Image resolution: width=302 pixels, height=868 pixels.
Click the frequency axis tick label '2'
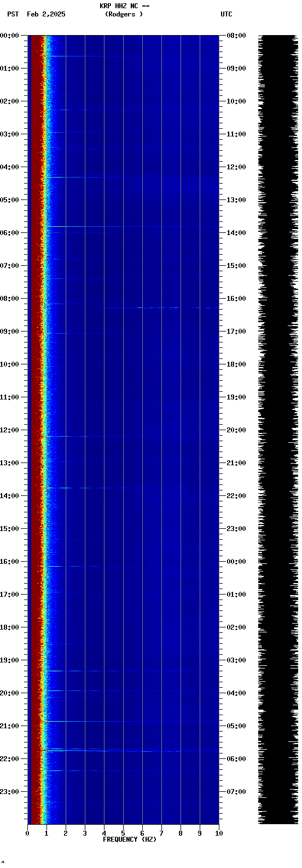(x=66, y=833)
